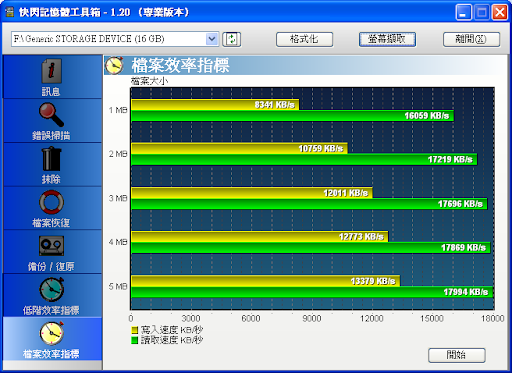Select the 錯誤掃描 magnifier icon
The width and height of the screenshot is (512, 373).
[51, 115]
